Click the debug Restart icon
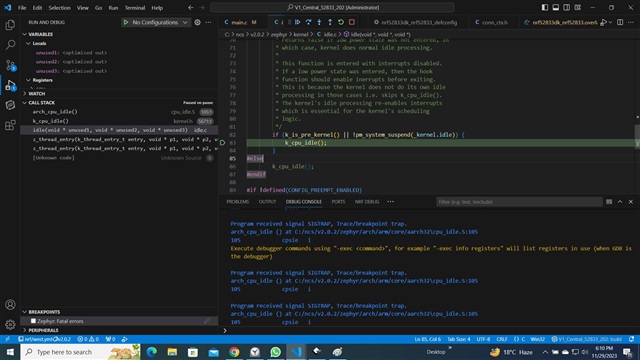This screenshot has width=640, height=360. [341, 22]
